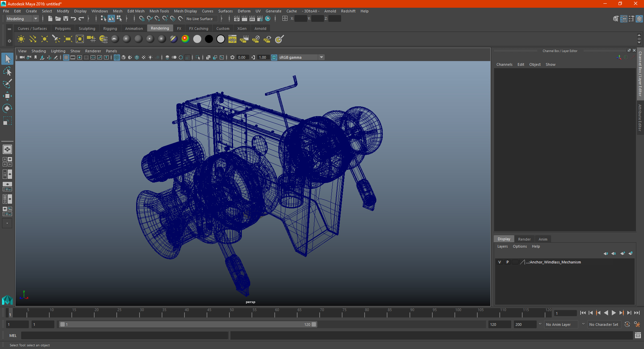Image resolution: width=644 pixels, height=349 pixels.
Task: Create an ambient light from the shelf
Action: click(21, 39)
